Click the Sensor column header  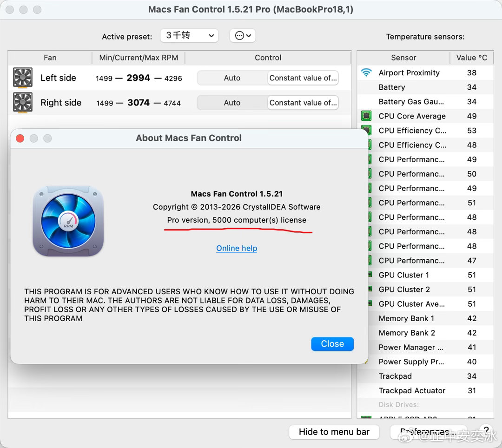(403, 58)
